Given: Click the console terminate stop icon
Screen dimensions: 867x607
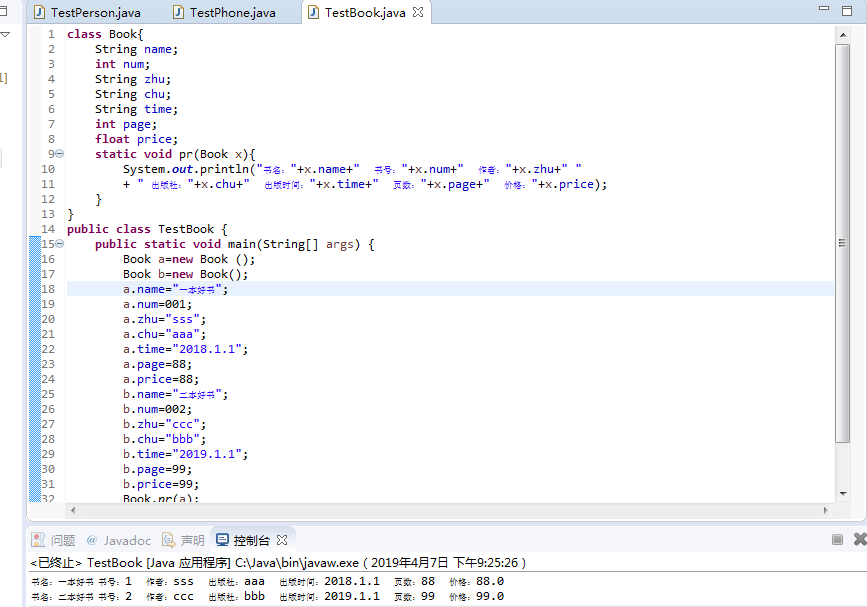Looking at the screenshot, I should pyautogui.click(x=837, y=540).
